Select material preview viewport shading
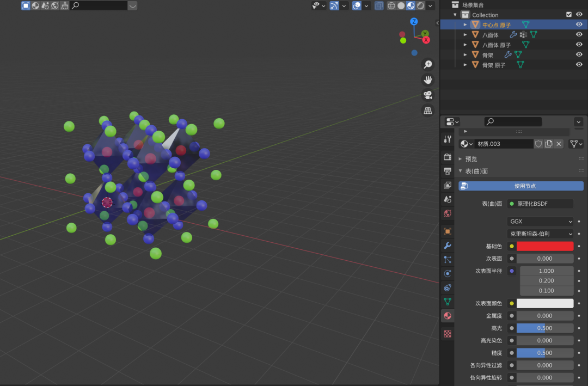This screenshot has height=386, width=588. [x=411, y=5]
